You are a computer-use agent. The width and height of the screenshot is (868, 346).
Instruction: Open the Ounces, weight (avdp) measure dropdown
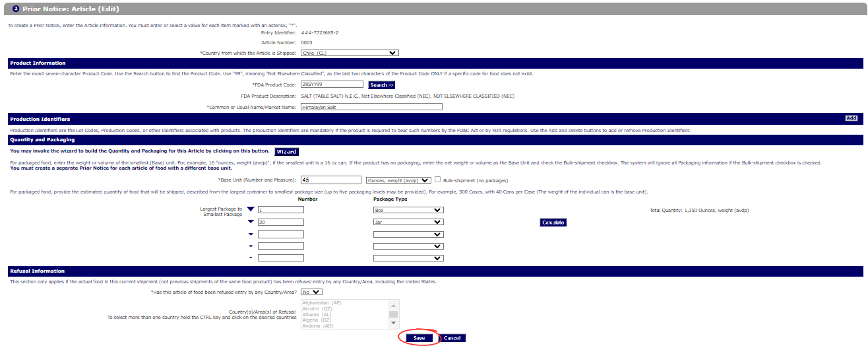(398, 180)
